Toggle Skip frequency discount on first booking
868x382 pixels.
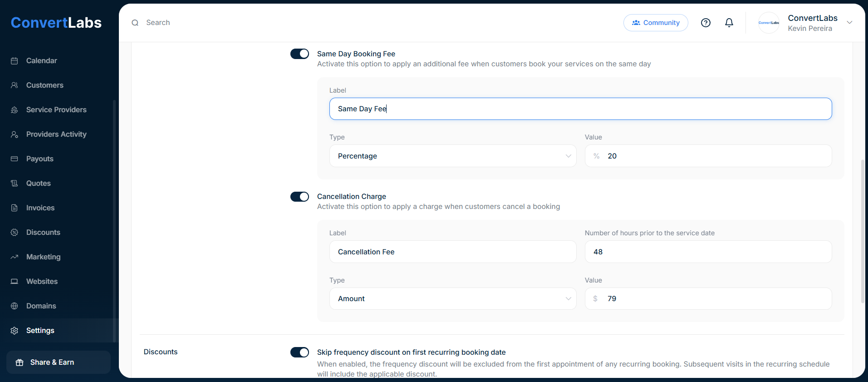(x=299, y=352)
